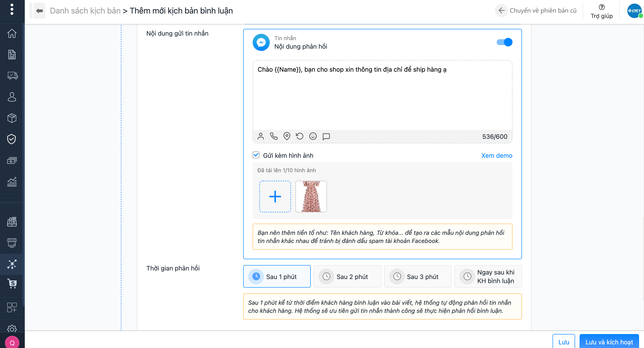Open the shipping truck sidebar icon
Screen dimensions: 644x348
click(x=12, y=76)
